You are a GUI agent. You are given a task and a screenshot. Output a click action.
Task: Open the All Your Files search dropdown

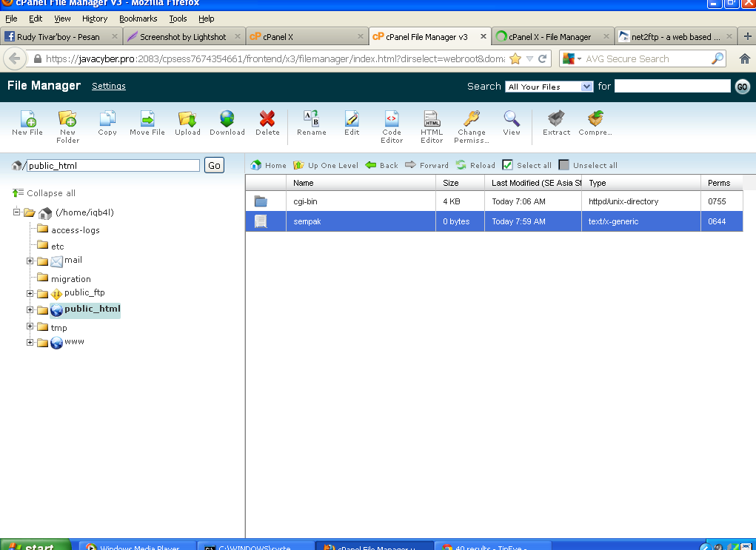[549, 87]
